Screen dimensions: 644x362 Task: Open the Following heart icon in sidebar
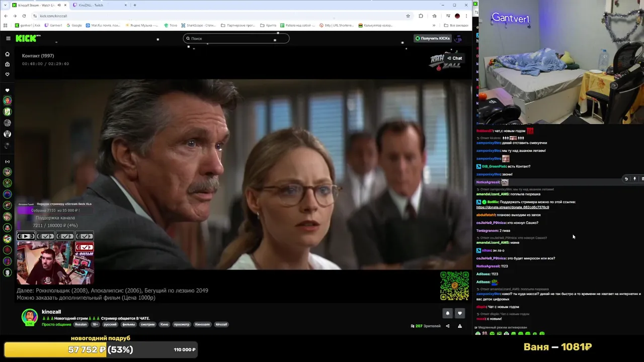[x=7, y=74]
